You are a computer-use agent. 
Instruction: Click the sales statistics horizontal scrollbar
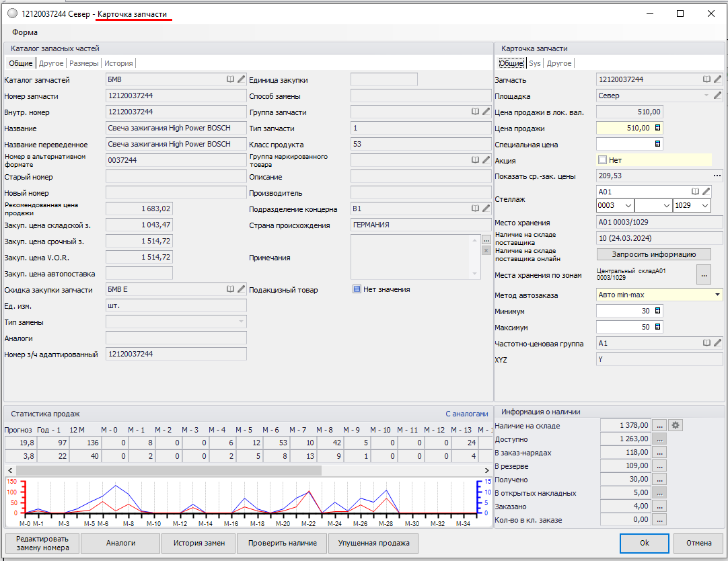coord(168,470)
